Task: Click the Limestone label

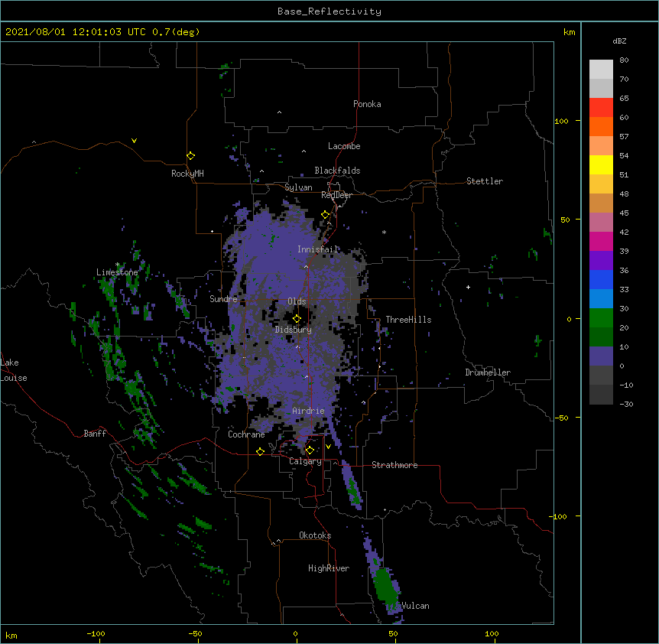Action: 117,272
